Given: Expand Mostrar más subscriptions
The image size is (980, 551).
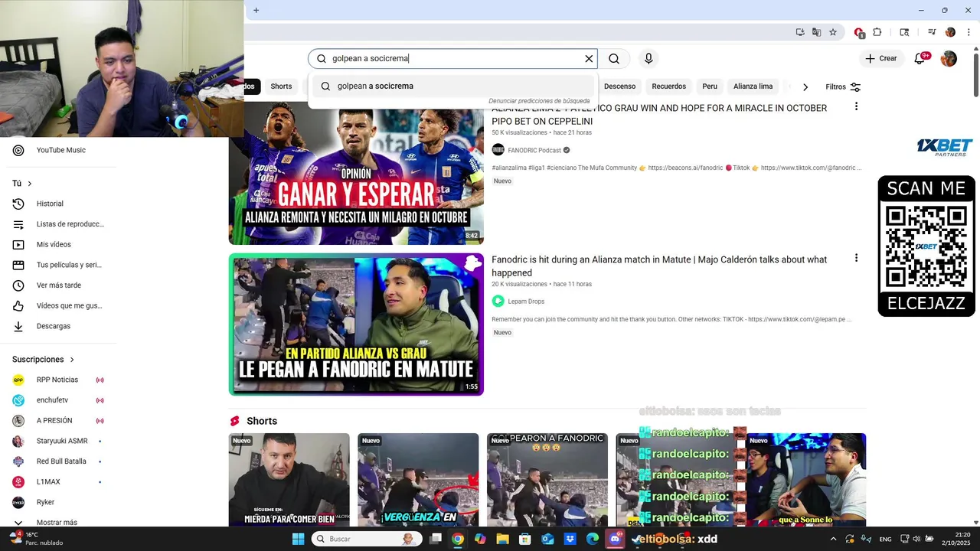Looking at the screenshot, I should 57,522.
